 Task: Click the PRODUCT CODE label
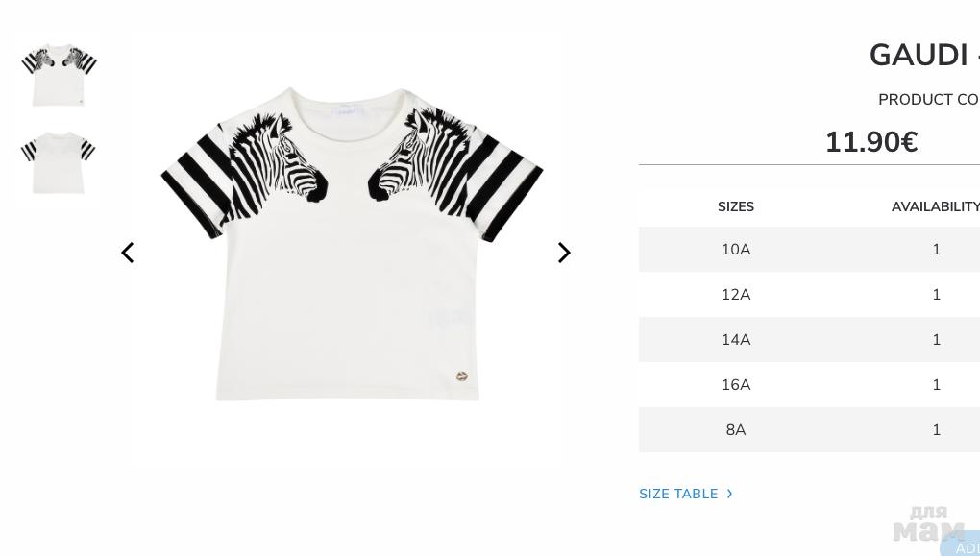pos(929,100)
